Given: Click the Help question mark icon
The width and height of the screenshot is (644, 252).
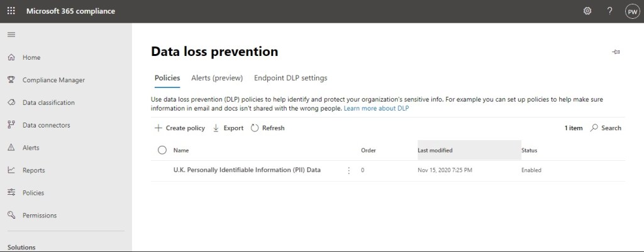Looking at the screenshot, I should point(609,11).
